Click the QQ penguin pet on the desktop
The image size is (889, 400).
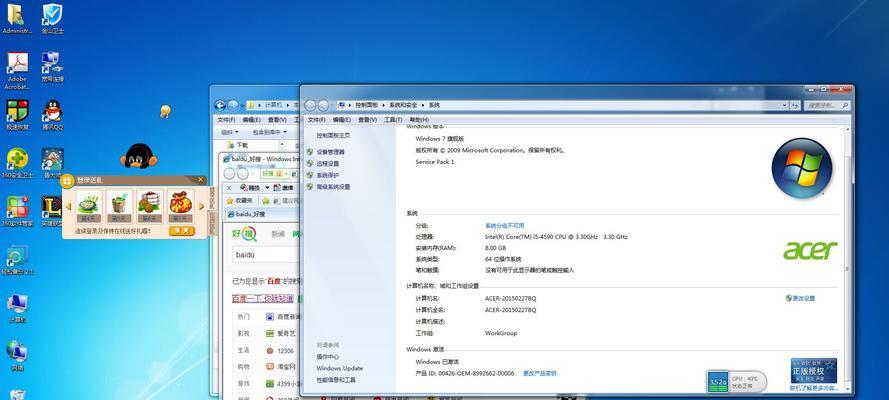(138, 156)
